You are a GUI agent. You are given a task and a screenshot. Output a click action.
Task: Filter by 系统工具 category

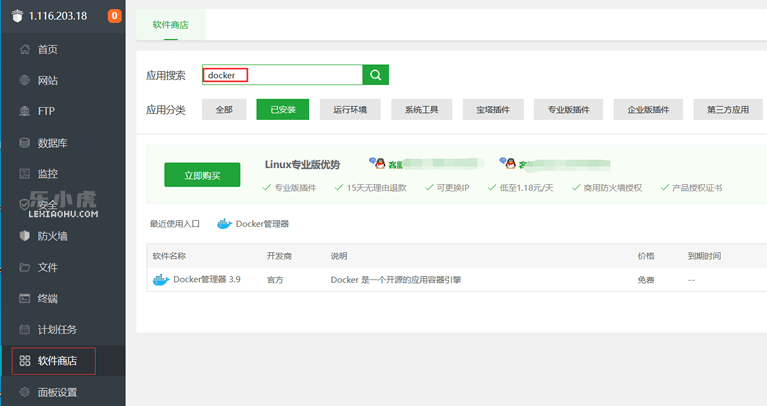422,110
